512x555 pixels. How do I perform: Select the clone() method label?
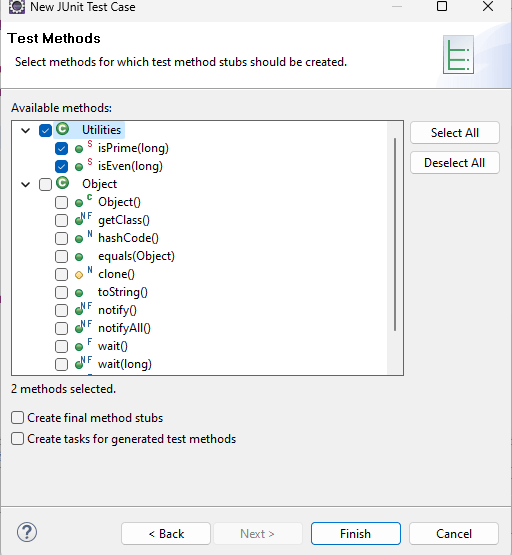pyautogui.click(x=116, y=274)
